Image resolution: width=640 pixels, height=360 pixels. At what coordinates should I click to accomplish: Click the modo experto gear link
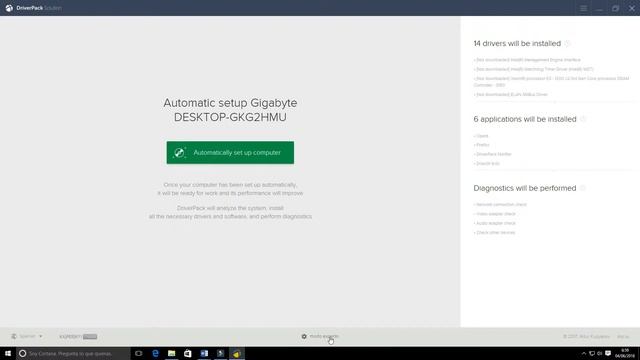coord(320,336)
